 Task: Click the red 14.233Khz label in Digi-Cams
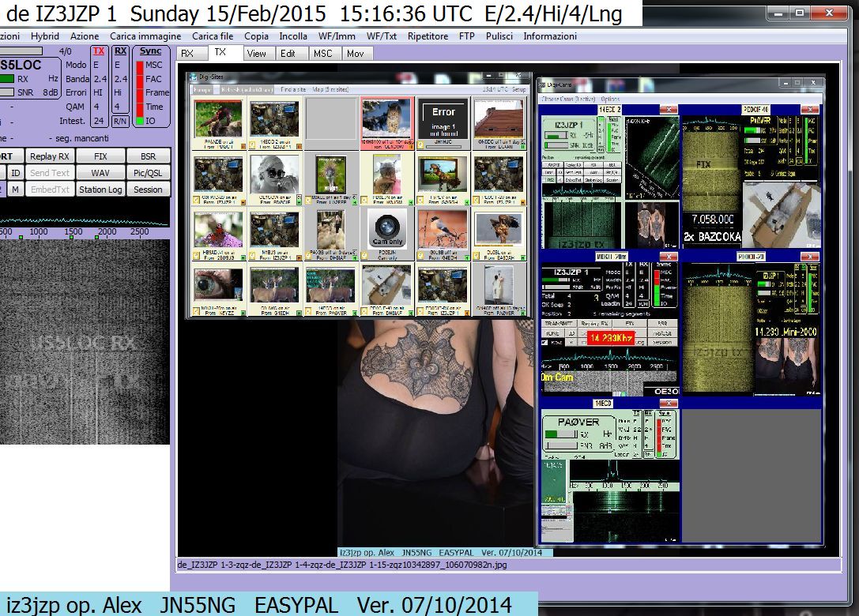pos(611,338)
